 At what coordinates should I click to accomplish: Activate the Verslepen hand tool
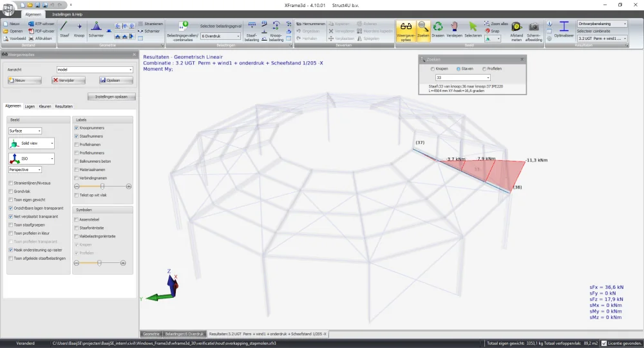point(454,30)
